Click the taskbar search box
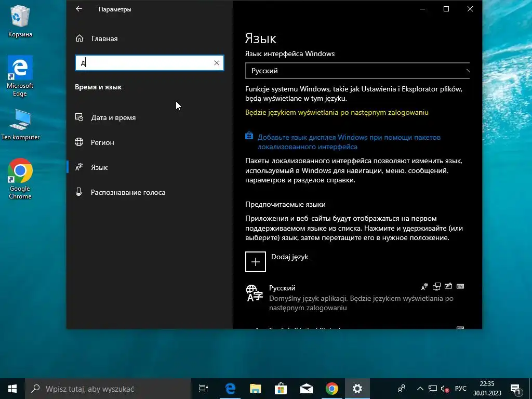This screenshot has height=399, width=532. 108,389
